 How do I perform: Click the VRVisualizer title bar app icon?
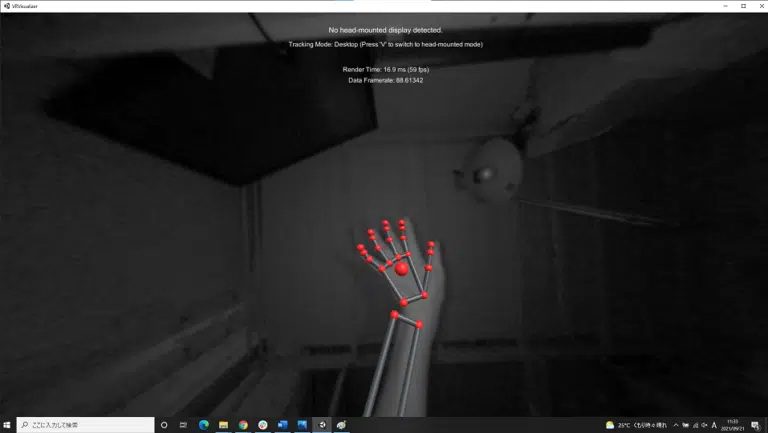pyautogui.click(x=5, y=5)
